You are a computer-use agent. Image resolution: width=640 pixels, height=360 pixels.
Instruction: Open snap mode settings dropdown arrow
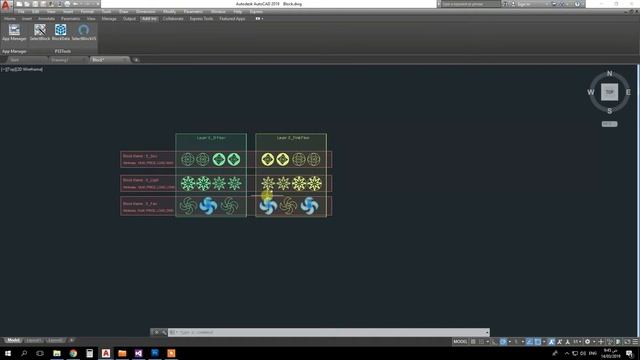(487, 342)
